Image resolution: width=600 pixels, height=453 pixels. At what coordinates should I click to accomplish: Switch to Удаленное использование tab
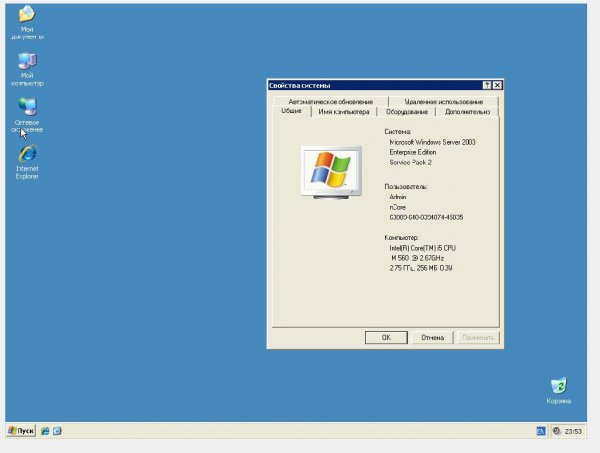443,101
